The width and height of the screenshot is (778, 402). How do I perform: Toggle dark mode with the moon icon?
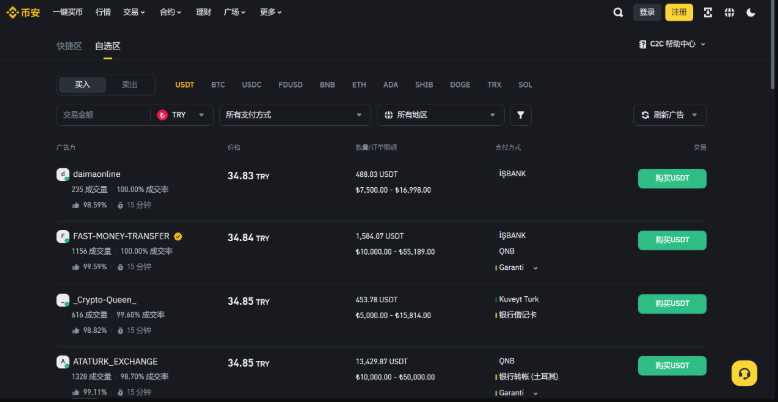752,12
